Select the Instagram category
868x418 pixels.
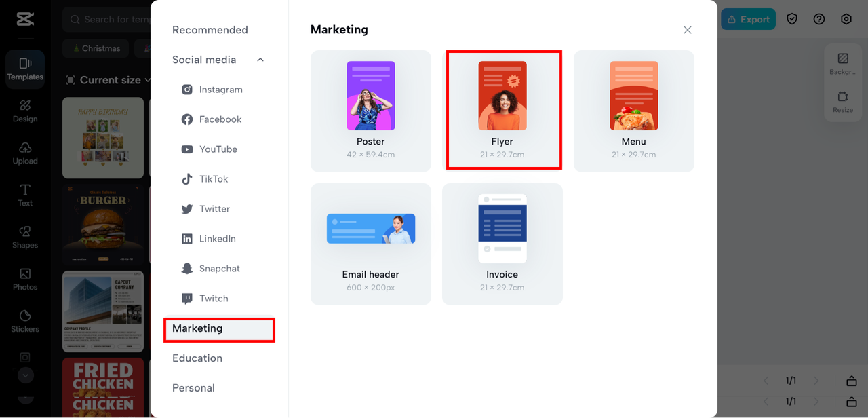(220, 90)
